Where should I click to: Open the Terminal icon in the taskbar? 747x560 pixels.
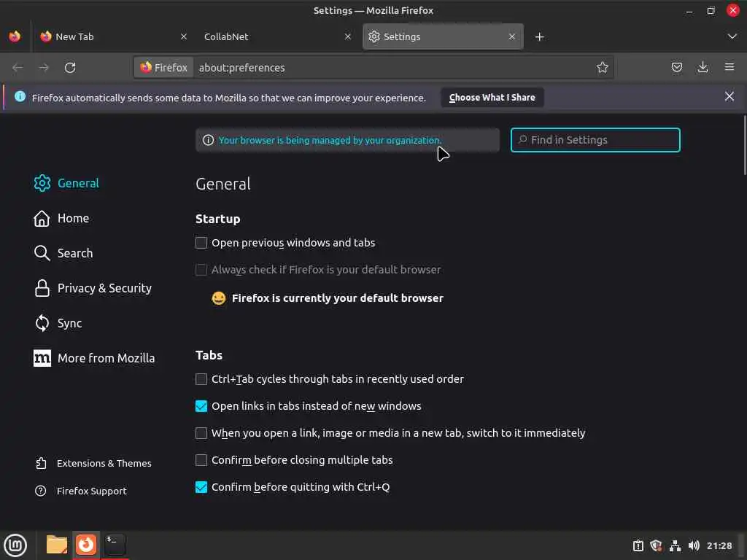click(115, 544)
